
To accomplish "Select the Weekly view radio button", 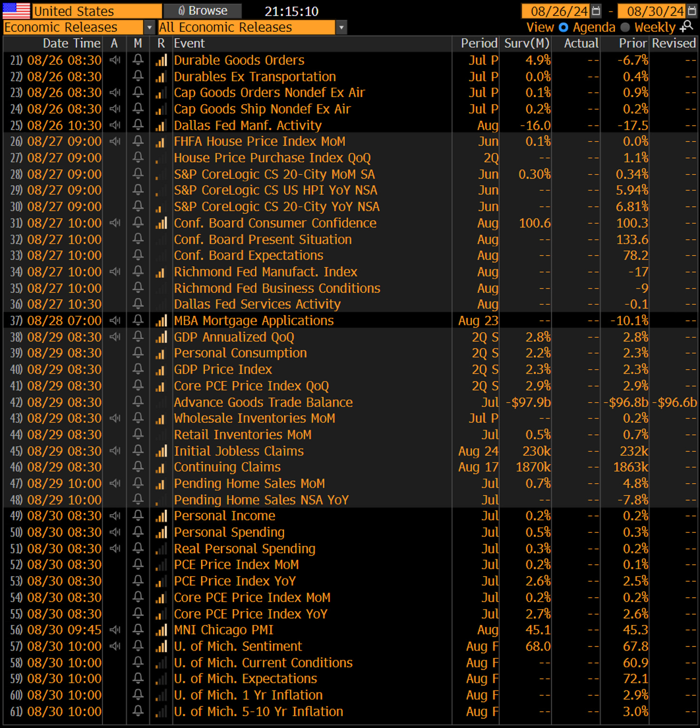I will coord(625,27).
